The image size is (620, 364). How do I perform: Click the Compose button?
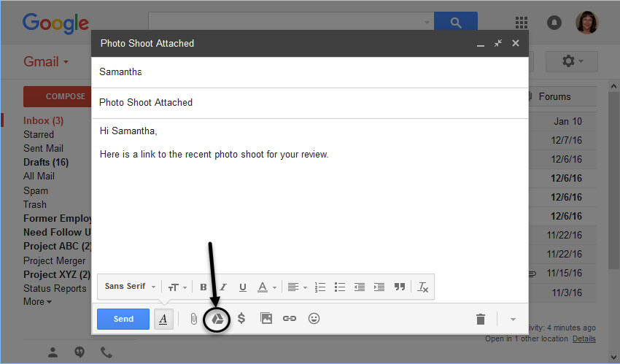tap(58, 96)
